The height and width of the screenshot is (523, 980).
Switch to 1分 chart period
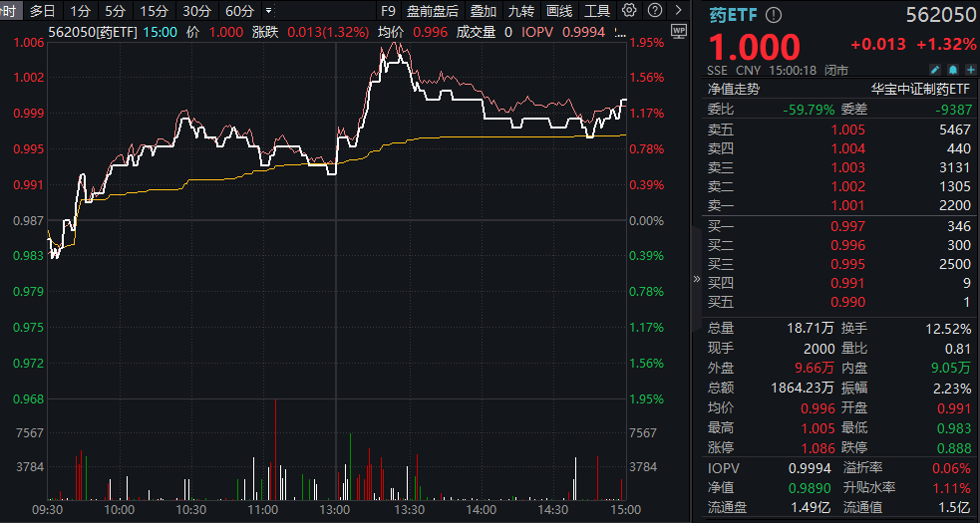[x=80, y=11]
